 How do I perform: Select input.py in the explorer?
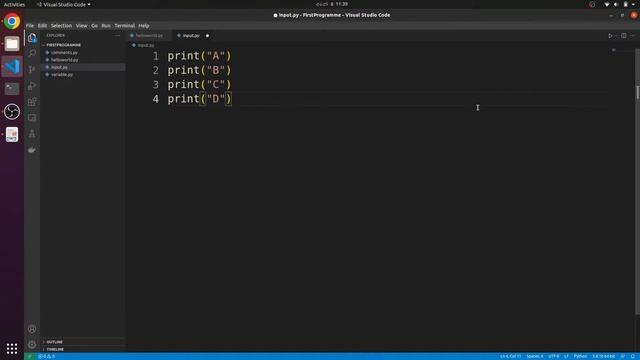(83, 67)
